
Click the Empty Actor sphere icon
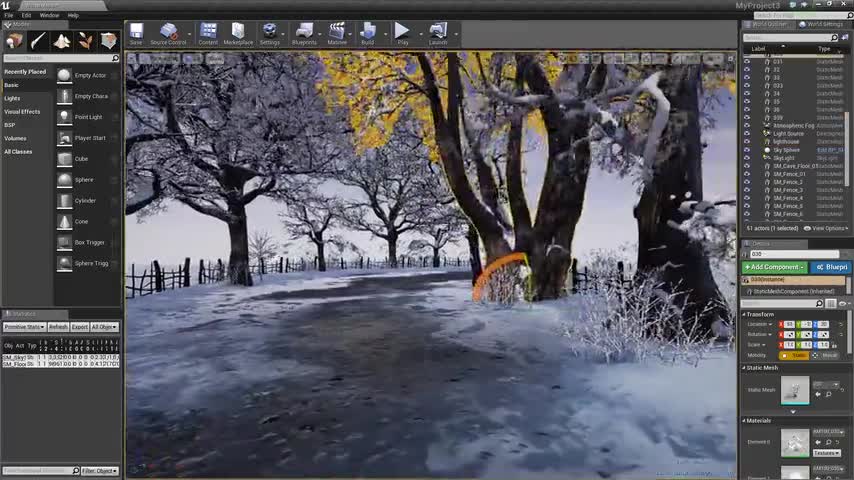coord(64,75)
